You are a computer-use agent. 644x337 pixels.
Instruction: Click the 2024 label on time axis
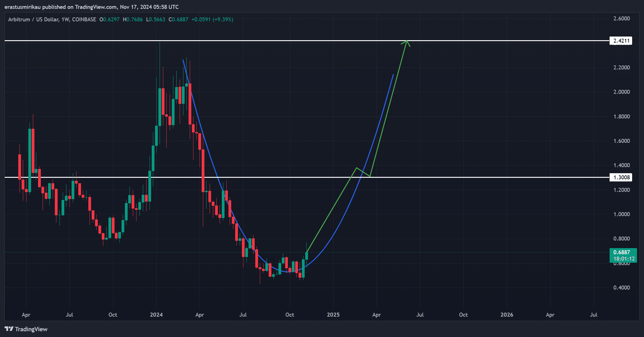[156, 315]
